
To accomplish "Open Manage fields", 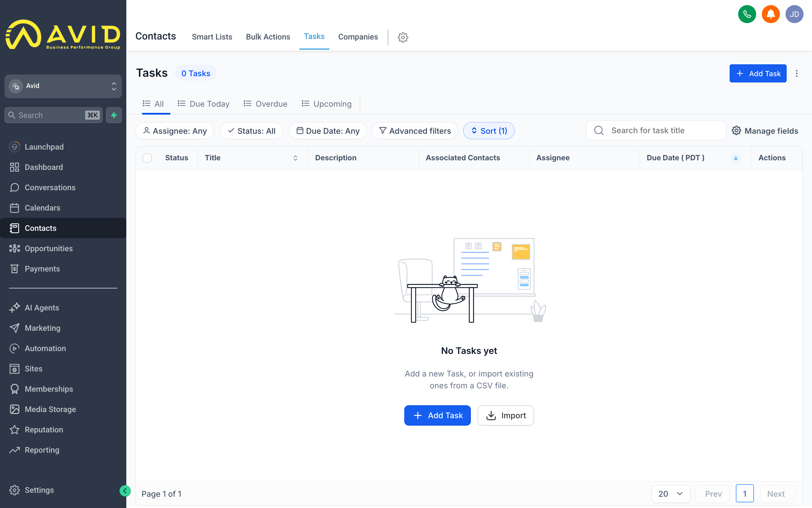I will pos(765,131).
